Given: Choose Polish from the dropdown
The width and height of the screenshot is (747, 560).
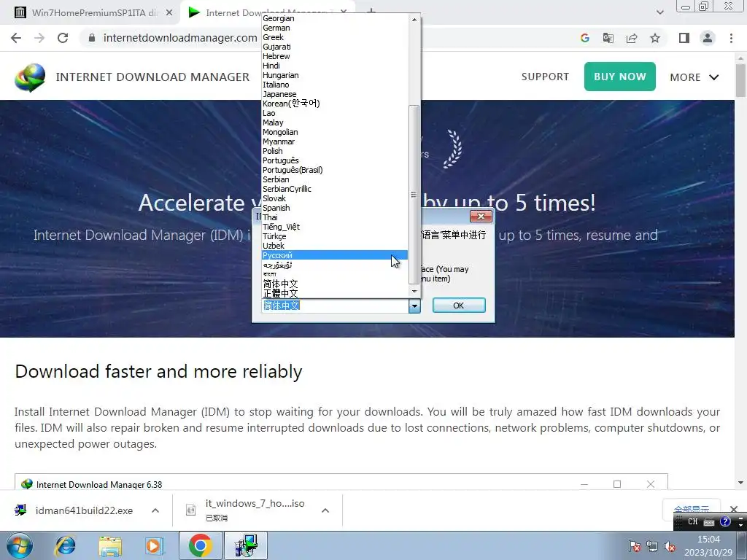Looking at the screenshot, I should [x=334, y=151].
